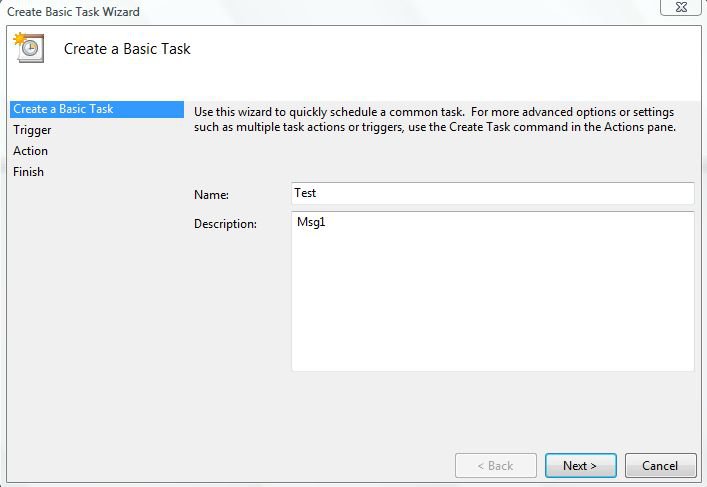The width and height of the screenshot is (707, 487).
Task: Jump to the Finish step in sidebar
Action: tap(28, 172)
